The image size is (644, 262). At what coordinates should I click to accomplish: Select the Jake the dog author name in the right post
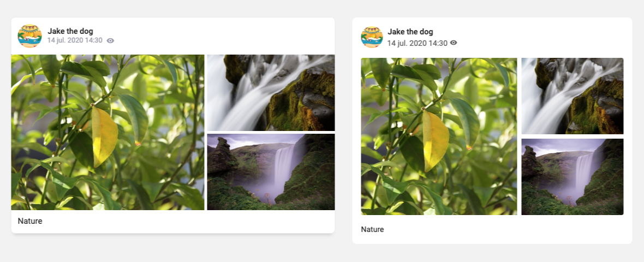coord(410,32)
